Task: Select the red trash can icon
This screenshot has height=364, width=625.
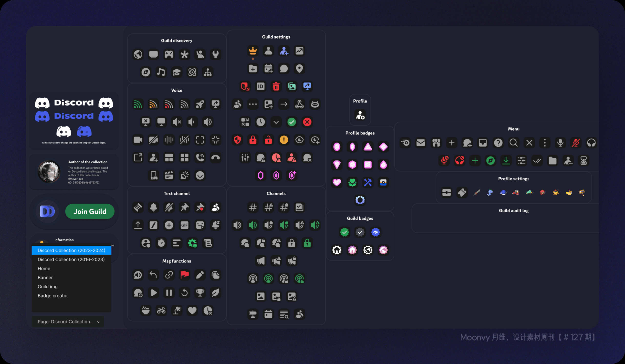Action: pos(276,86)
